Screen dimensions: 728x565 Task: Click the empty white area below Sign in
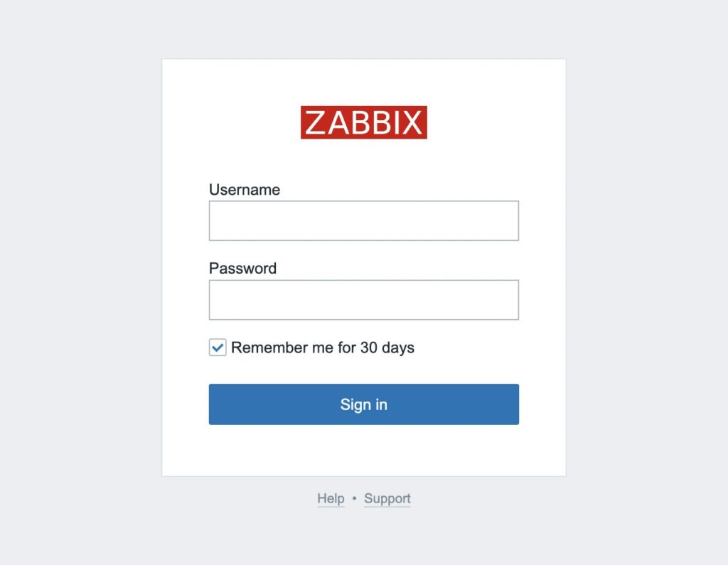[x=363, y=451]
